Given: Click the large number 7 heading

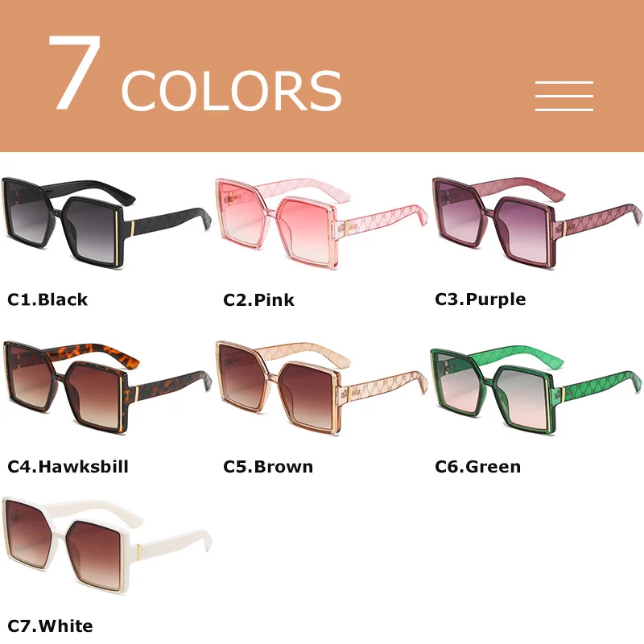Looking at the screenshot, I should (x=75, y=72).
